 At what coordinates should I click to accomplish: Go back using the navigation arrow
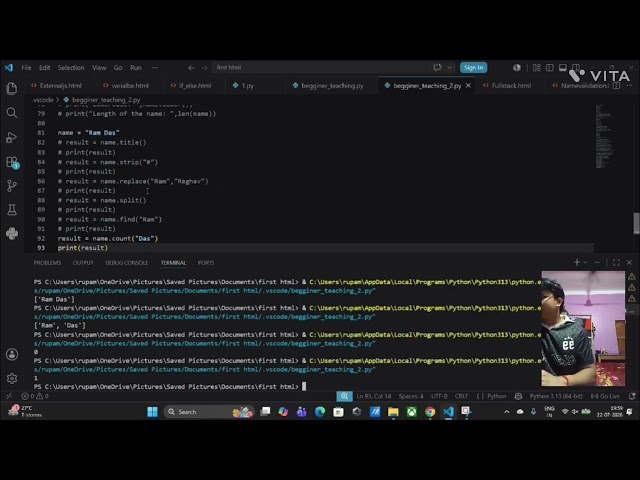191,68
